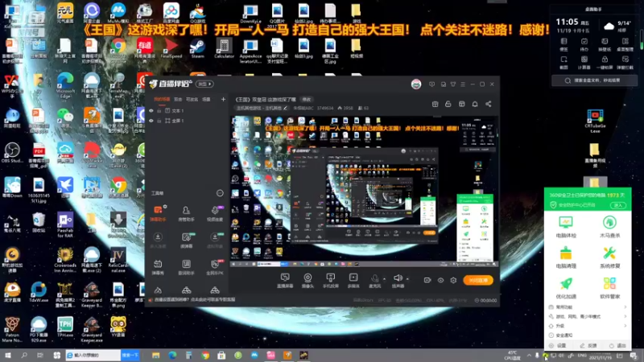The width and height of the screenshot is (644, 362).
Task: Open 设置 at the 360 panel bottom
Action: pyautogui.click(x=558, y=346)
